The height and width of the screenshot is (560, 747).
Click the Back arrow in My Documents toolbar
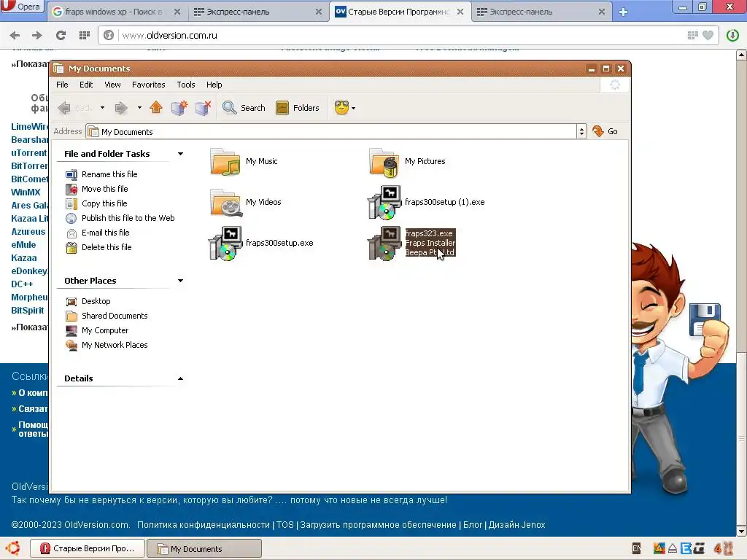coord(64,108)
